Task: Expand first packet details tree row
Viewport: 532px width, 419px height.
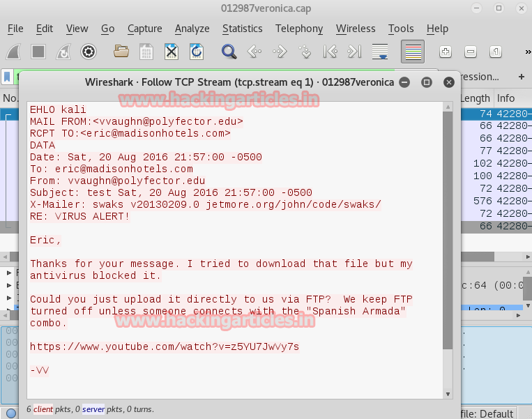Action: 9,273
